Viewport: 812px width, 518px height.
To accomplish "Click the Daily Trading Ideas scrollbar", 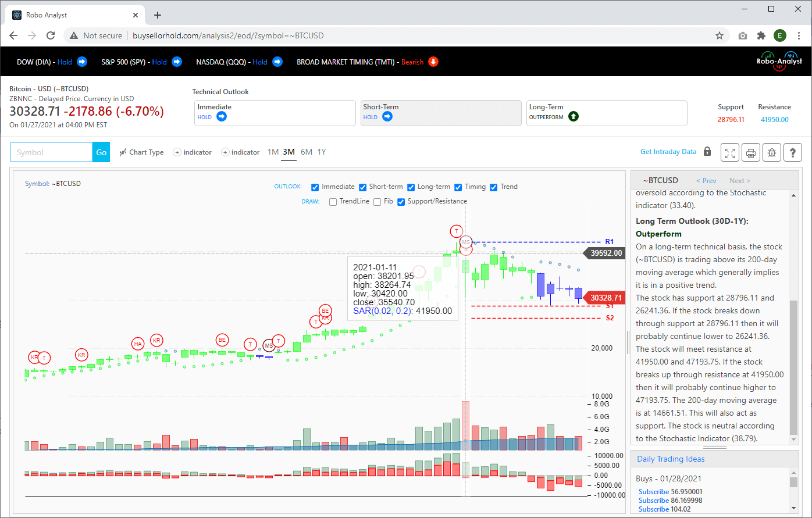I will point(794,483).
